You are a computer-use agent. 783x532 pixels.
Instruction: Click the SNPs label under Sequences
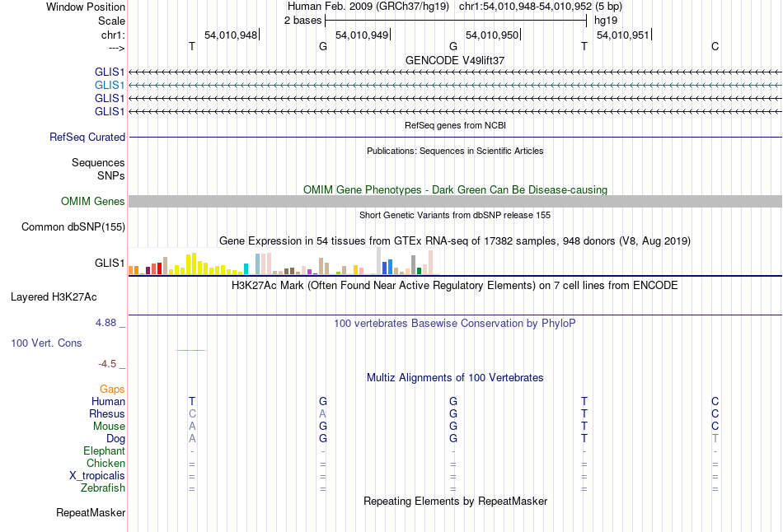tap(111, 175)
